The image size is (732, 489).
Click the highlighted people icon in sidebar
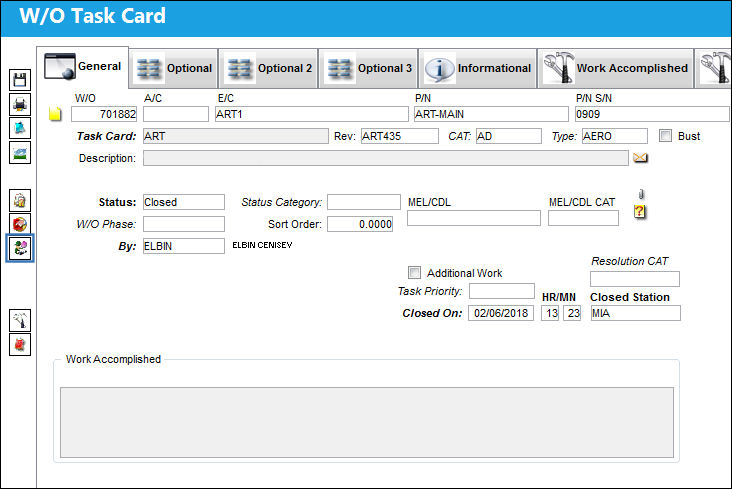tap(20, 248)
